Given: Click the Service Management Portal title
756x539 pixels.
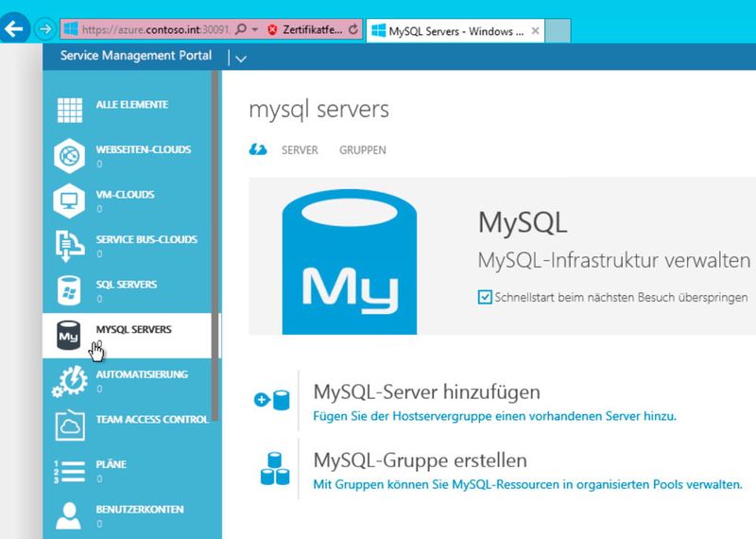Looking at the screenshot, I should point(136,56).
